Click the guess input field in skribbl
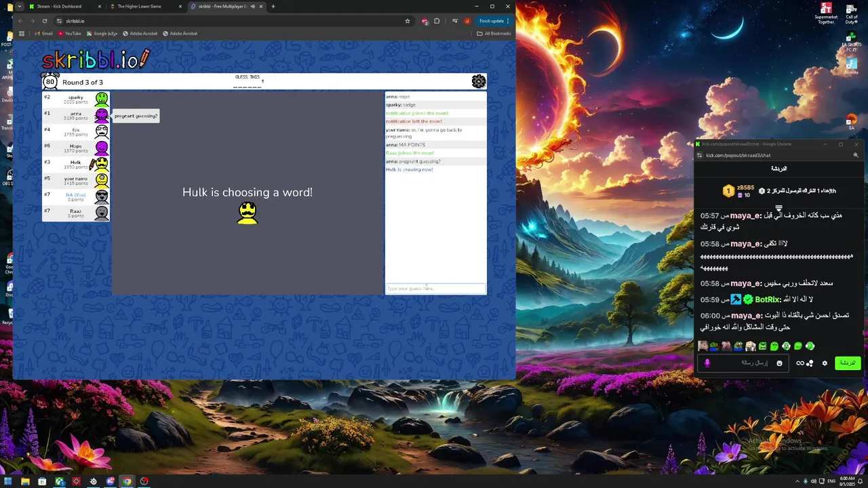Image resolution: width=868 pixels, height=488 pixels. pos(435,289)
